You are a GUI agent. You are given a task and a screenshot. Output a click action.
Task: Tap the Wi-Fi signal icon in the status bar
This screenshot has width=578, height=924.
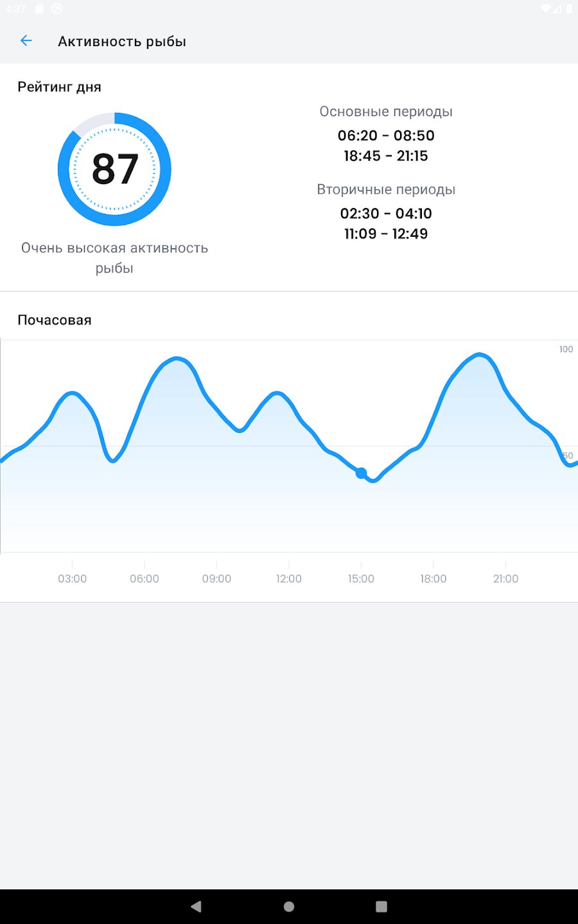(546, 9)
